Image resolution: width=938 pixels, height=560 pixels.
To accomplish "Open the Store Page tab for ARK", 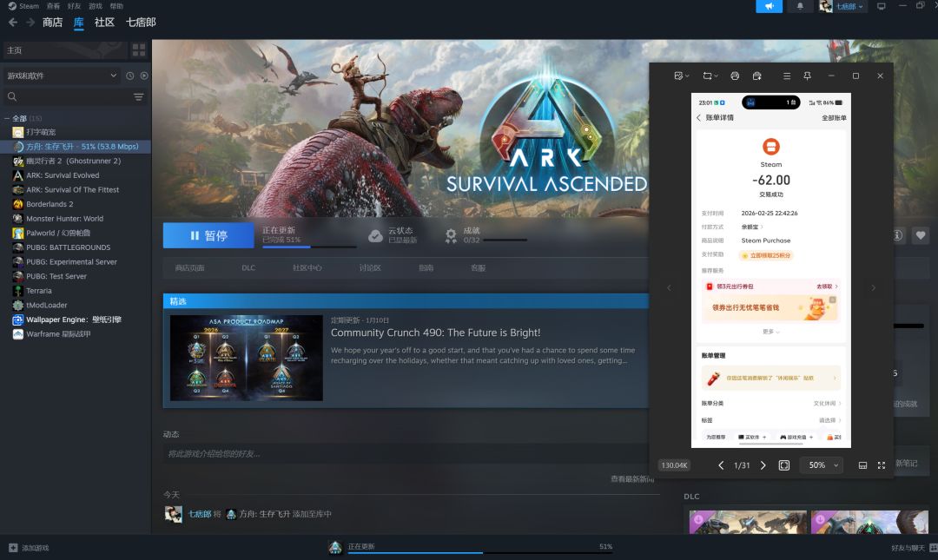I will click(189, 268).
